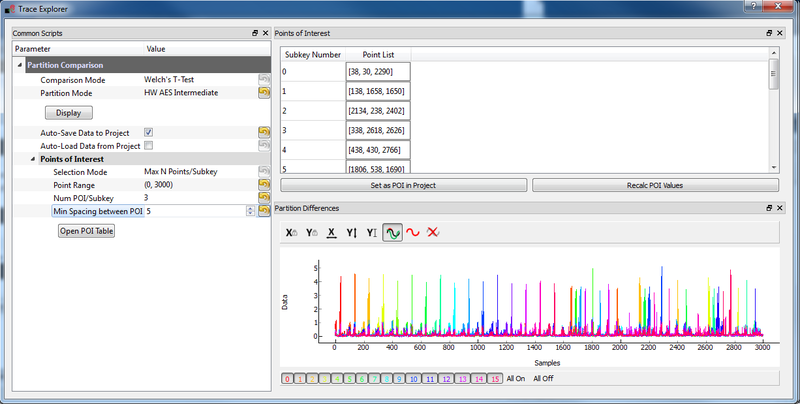Select point list cell [138, 1658, 1650]
The image size is (800, 404).
tap(378, 91)
